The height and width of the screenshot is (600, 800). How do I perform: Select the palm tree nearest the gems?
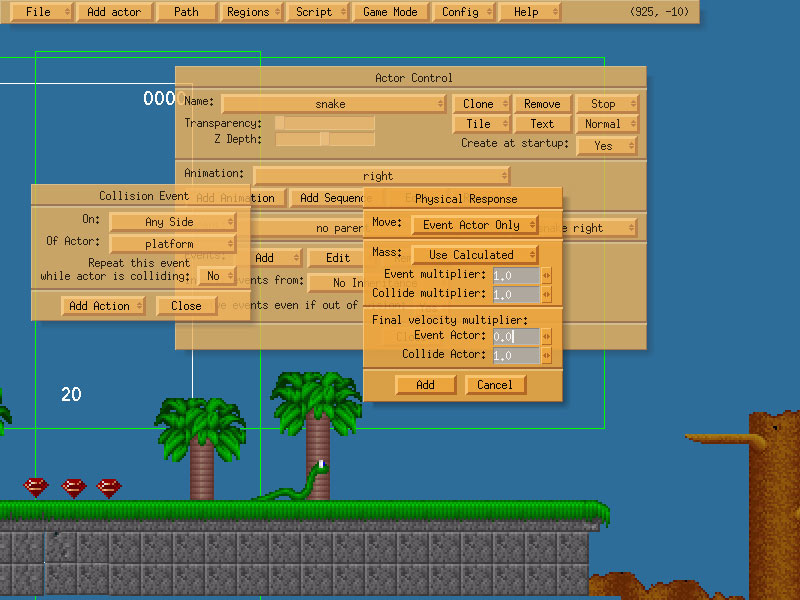point(201,449)
